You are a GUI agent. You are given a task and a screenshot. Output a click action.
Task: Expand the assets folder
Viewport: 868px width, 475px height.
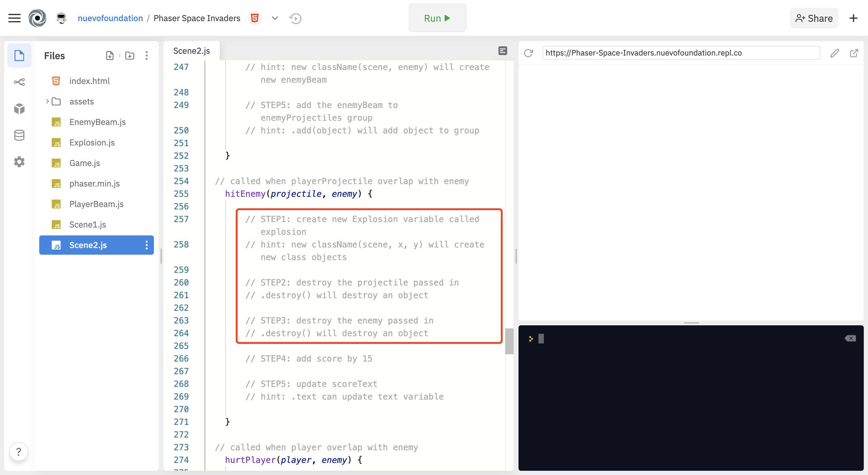(47, 101)
